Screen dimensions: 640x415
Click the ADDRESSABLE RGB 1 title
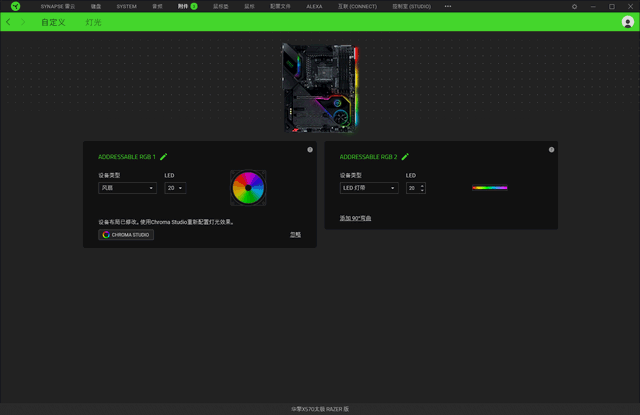127,157
